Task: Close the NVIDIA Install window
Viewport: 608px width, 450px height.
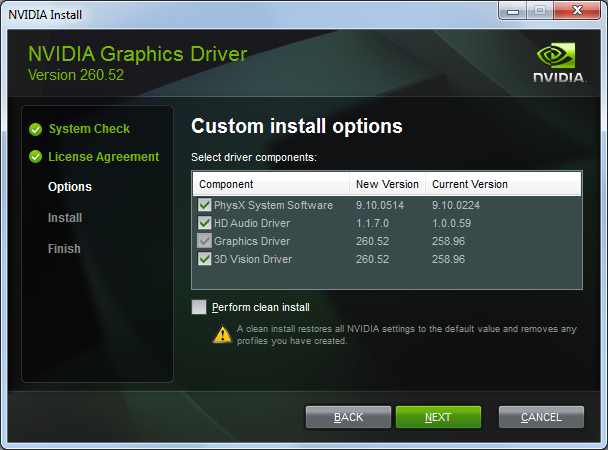Action: (x=577, y=10)
